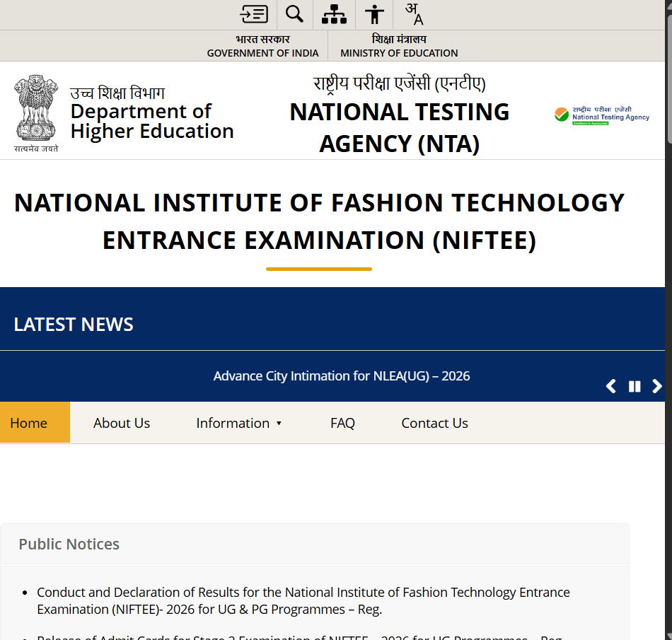Viewport: 672px width, 640px height.
Task: Click Ministry of Education link
Action: tap(399, 46)
